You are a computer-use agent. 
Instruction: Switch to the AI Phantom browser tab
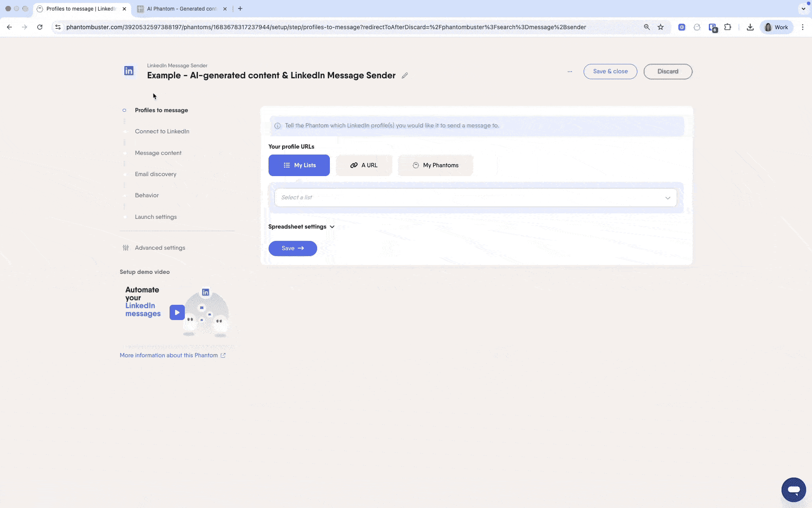181,8
